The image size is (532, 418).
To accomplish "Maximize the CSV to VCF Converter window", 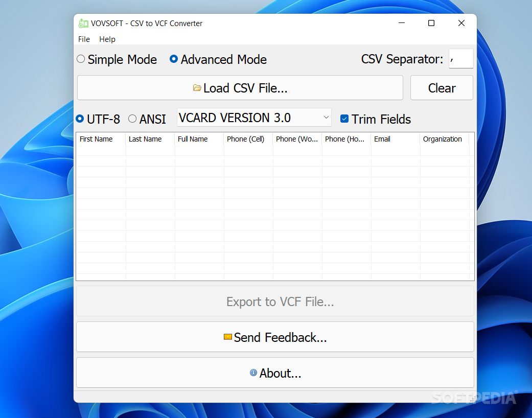I will point(431,23).
